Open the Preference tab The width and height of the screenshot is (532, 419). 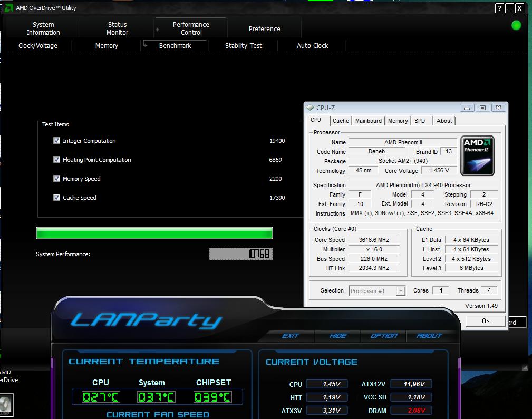pos(264,29)
